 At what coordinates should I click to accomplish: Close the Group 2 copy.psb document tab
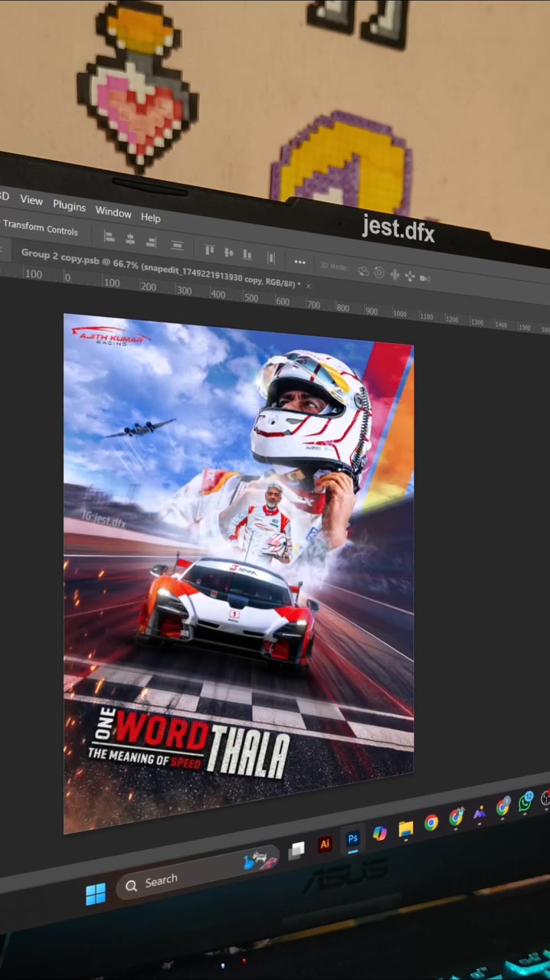(309, 286)
